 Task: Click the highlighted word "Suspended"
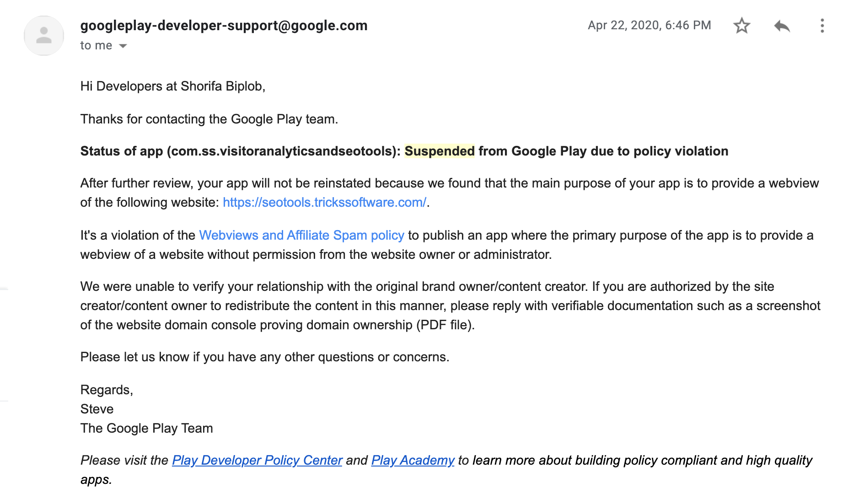440,151
